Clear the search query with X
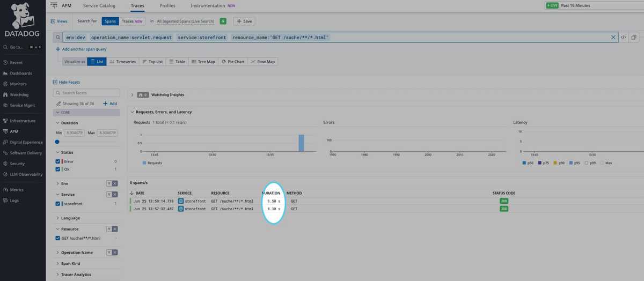Screen dimensions: 644x281 click(x=613, y=37)
